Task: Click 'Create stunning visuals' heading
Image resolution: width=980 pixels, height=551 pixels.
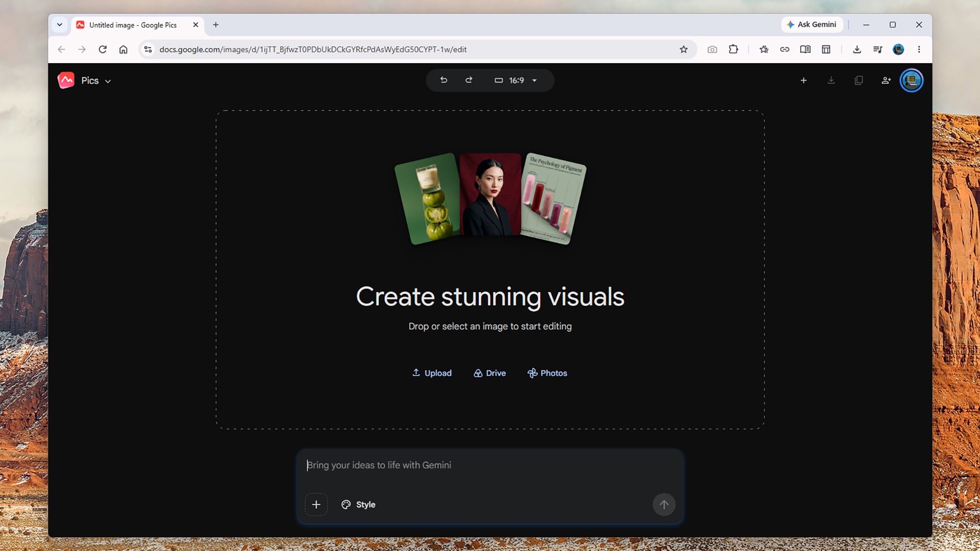Action: pyautogui.click(x=490, y=297)
